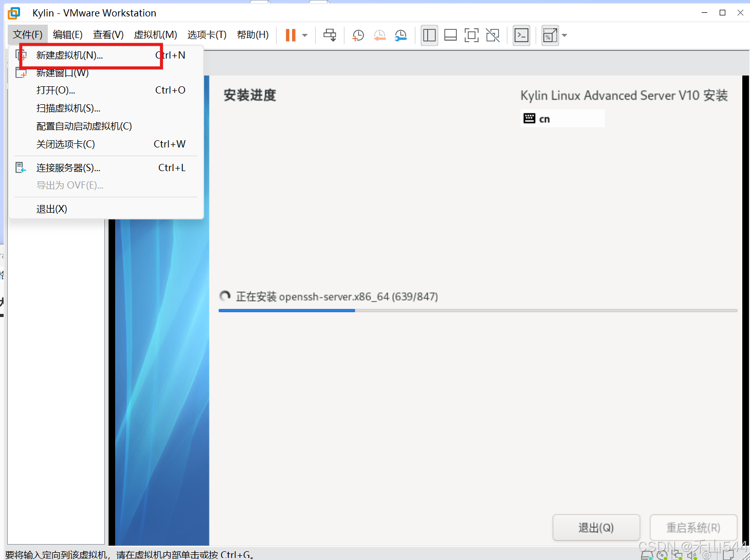This screenshot has width=750, height=560.
Task: Click the hard disk device status icon
Action: point(647,555)
